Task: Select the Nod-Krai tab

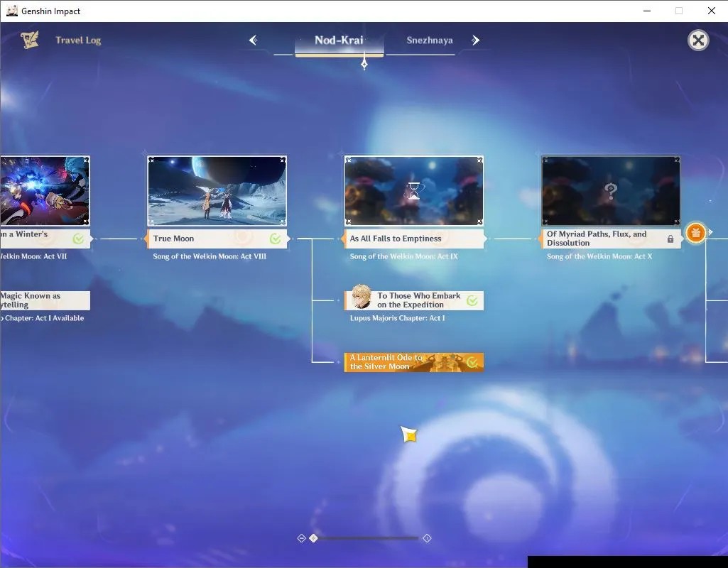Action: [339, 40]
